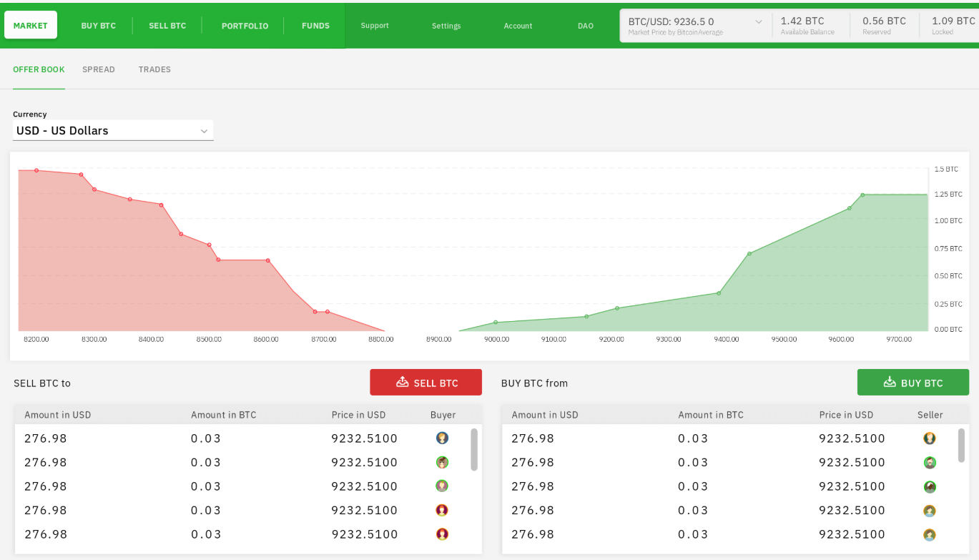This screenshot has width=979, height=560.
Task: Click the 1.09 BTC Locked value
Action: point(953,25)
